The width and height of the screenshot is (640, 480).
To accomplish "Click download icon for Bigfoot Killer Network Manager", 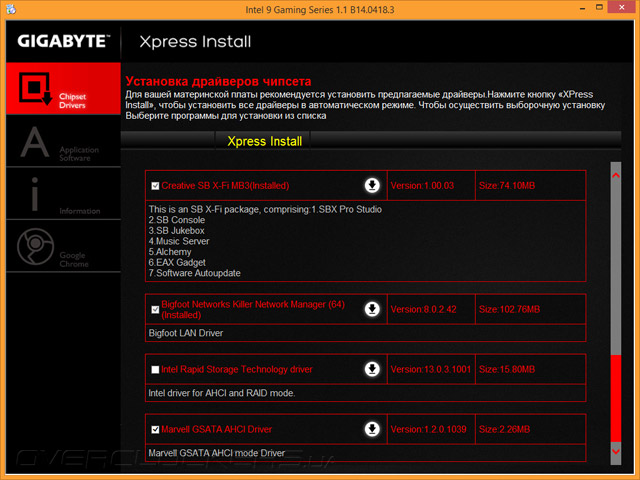I will (372, 309).
